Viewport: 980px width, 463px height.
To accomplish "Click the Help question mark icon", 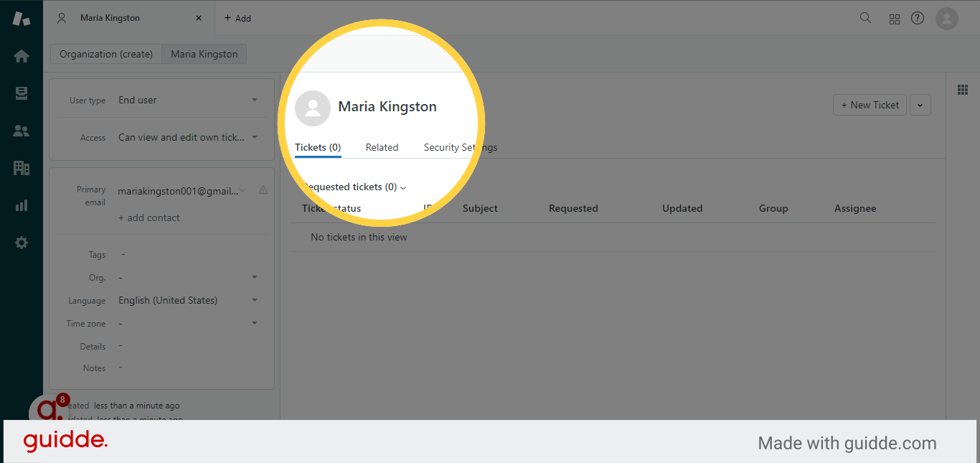I will coord(917,18).
